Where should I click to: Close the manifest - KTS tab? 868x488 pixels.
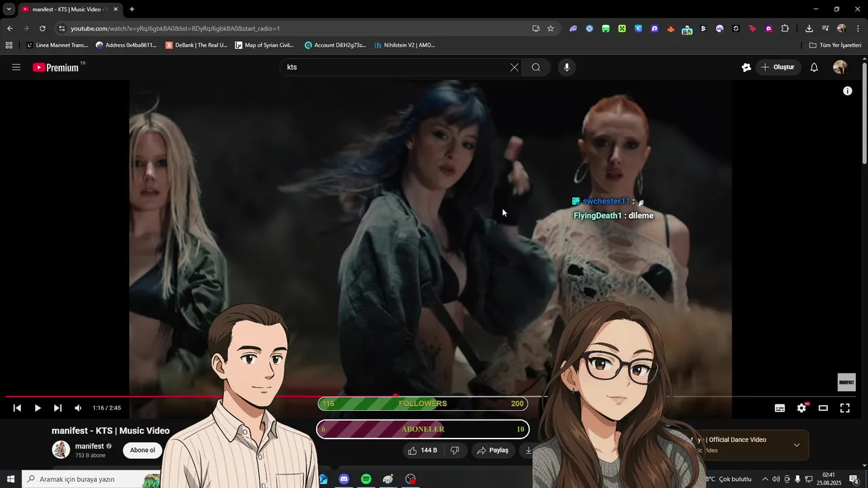pyautogui.click(x=115, y=9)
